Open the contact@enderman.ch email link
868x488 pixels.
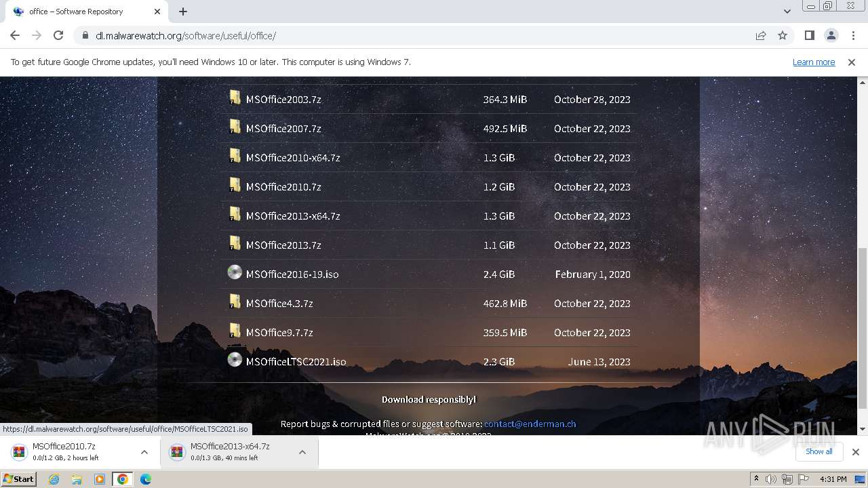pos(530,424)
